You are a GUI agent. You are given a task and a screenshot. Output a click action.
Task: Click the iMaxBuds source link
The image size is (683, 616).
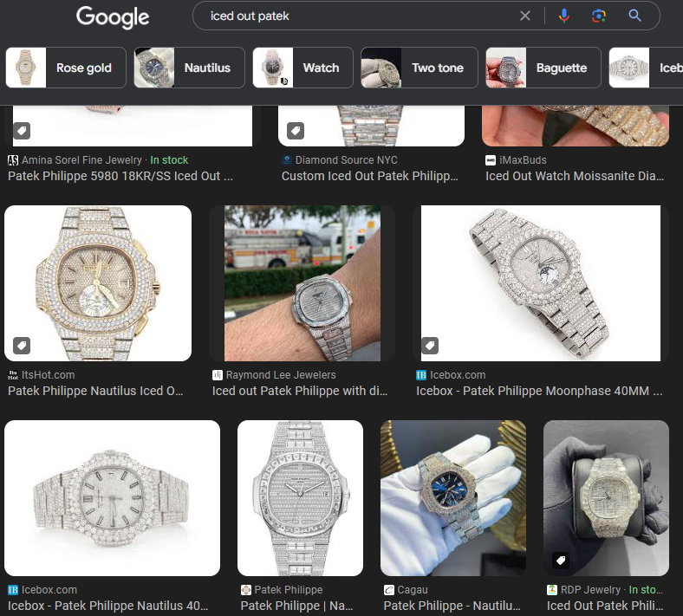point(523,160)
